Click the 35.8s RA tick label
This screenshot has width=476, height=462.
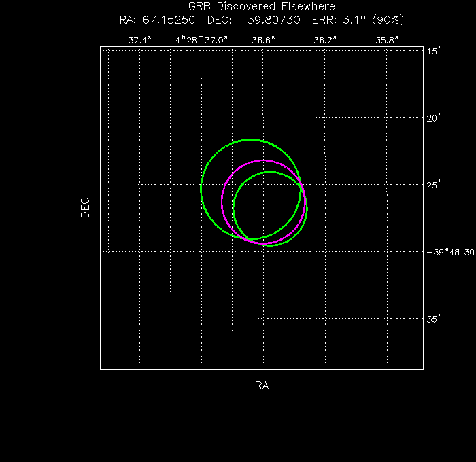387,40
